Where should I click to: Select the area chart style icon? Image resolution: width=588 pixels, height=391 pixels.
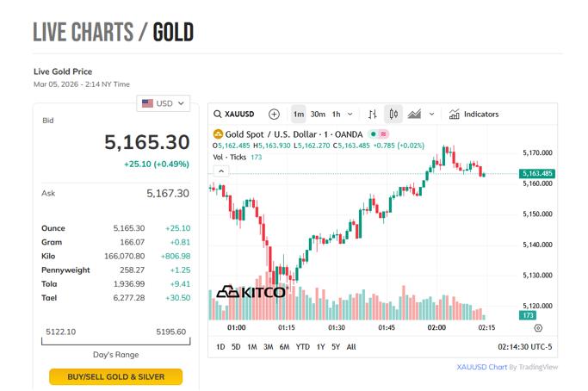coord(414,115)
